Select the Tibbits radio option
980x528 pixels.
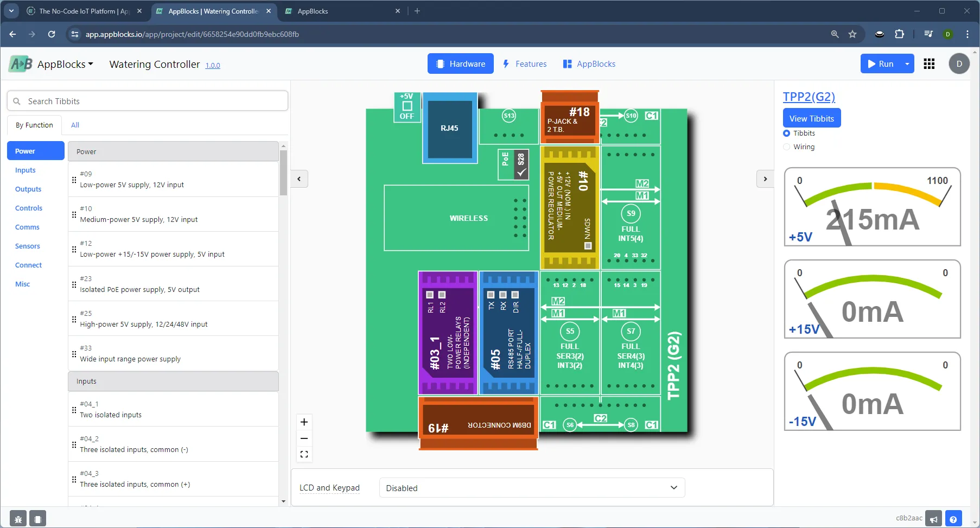(x=786, y=133)
